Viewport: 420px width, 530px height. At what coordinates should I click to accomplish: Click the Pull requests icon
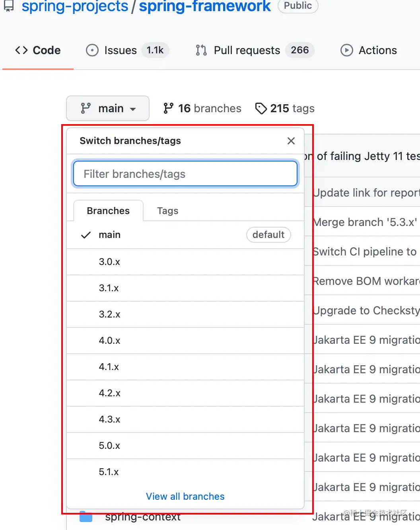tap(201, 50)
